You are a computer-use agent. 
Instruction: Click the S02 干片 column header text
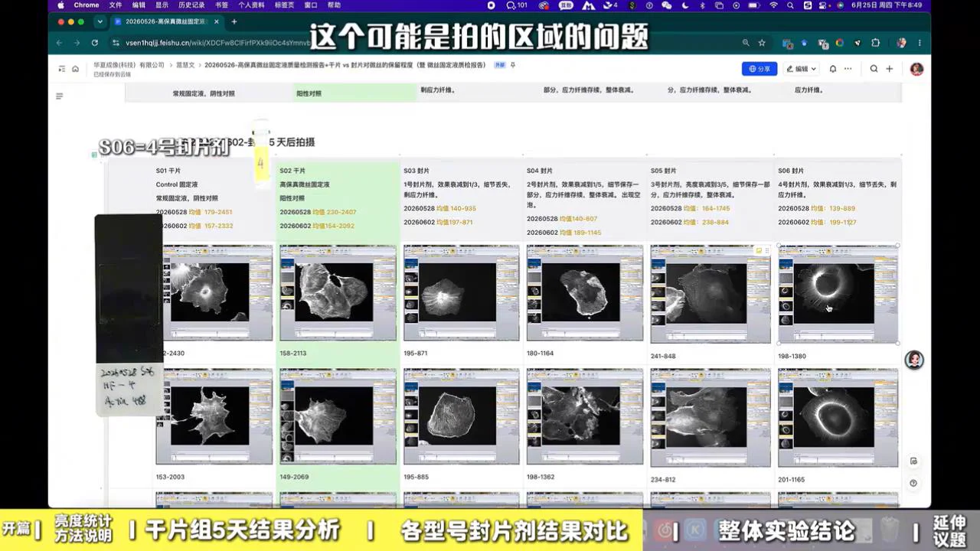pos(292,171)
